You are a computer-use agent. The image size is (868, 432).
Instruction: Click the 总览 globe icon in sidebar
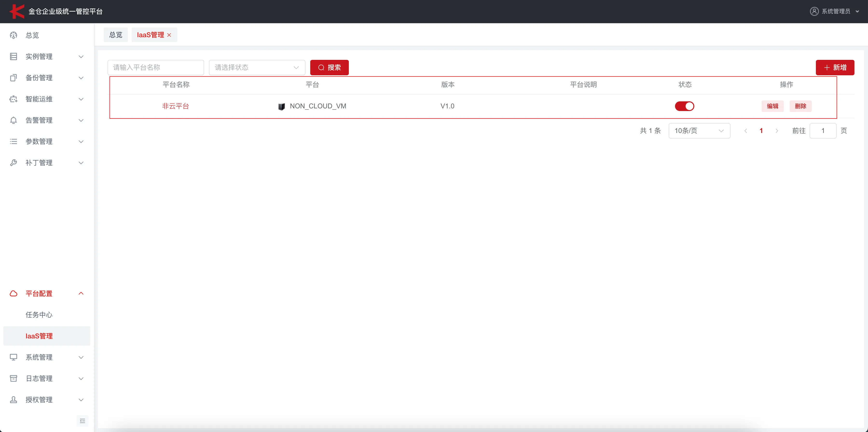coord(14,35)
